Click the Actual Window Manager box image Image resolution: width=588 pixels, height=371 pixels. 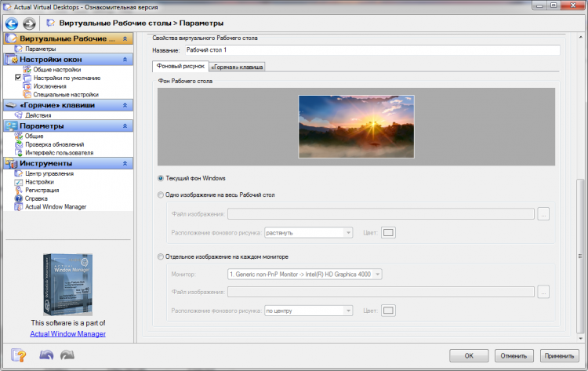67,285
